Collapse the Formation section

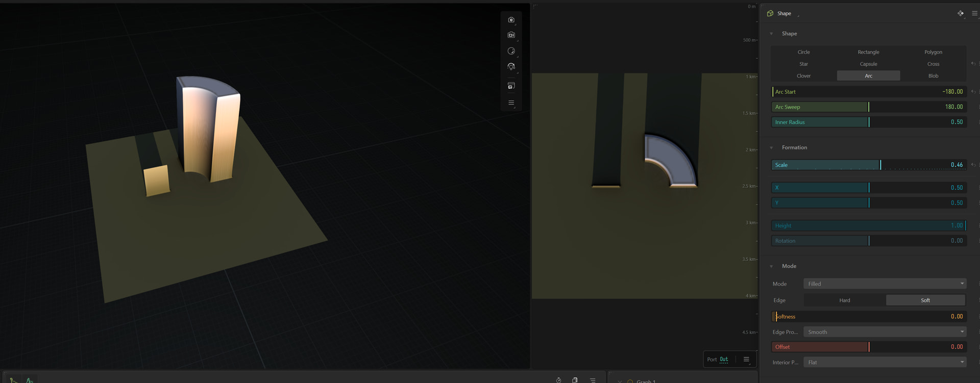771,147
